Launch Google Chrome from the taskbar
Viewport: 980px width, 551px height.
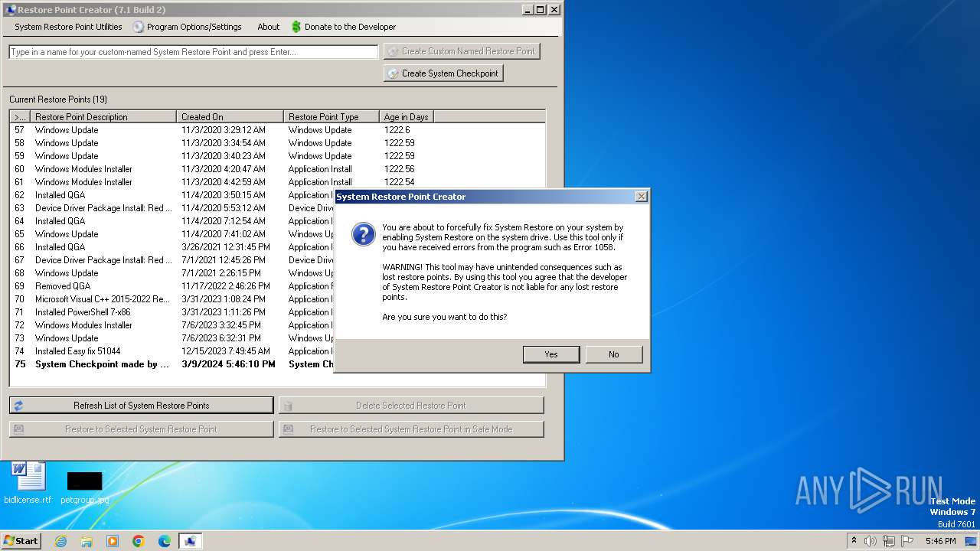point(139,541)
